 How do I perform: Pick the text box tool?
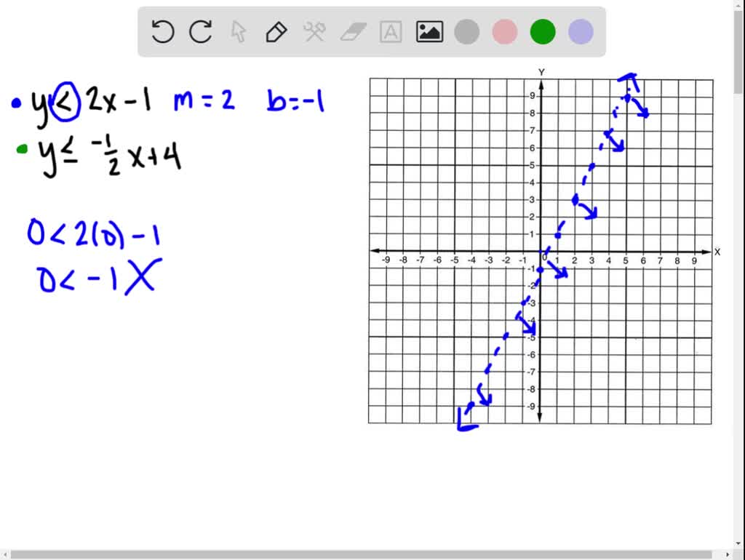391,32
